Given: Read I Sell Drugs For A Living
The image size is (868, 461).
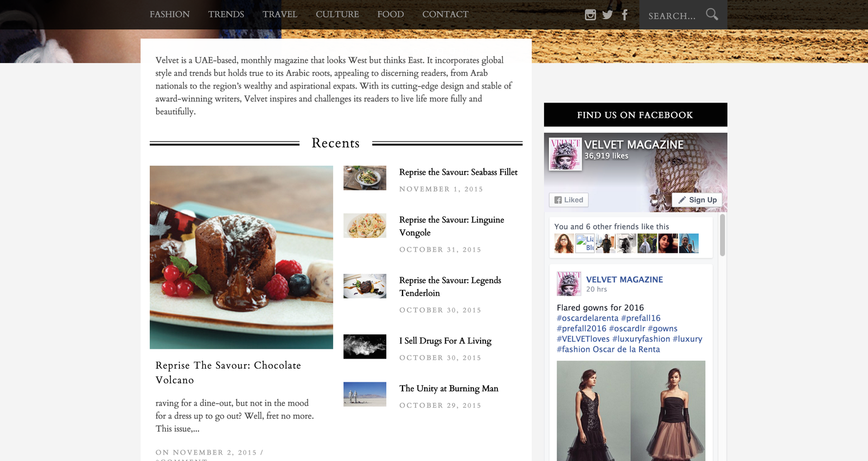Looking at the screenshot, I should coord(445,341).
